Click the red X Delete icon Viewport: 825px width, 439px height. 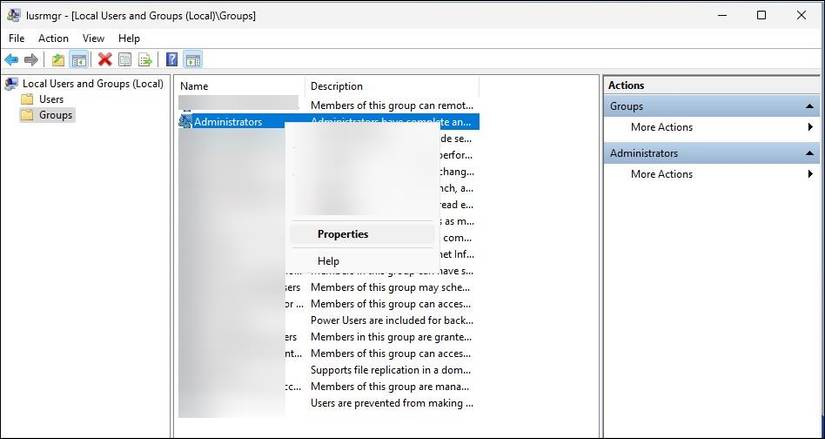coord(105,59)
